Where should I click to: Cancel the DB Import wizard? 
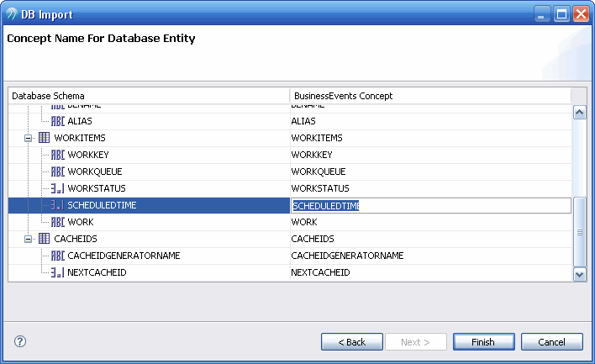(x=551, y=342)
